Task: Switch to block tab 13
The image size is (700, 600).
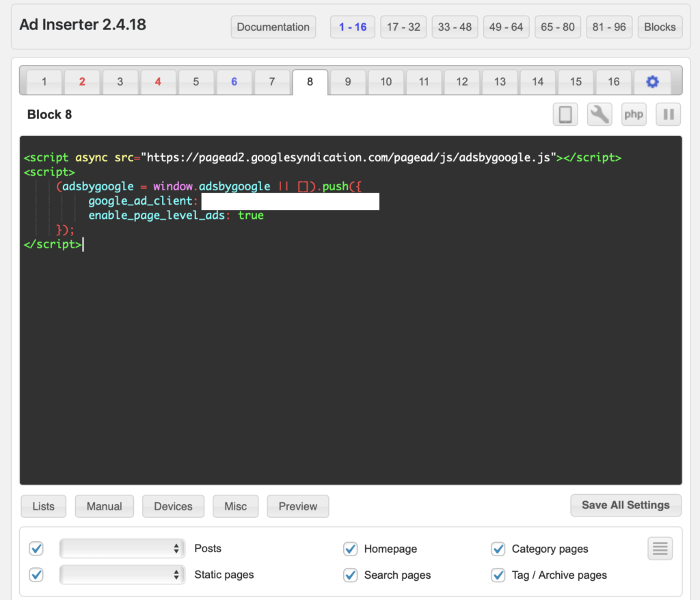Action: [500, 82]
